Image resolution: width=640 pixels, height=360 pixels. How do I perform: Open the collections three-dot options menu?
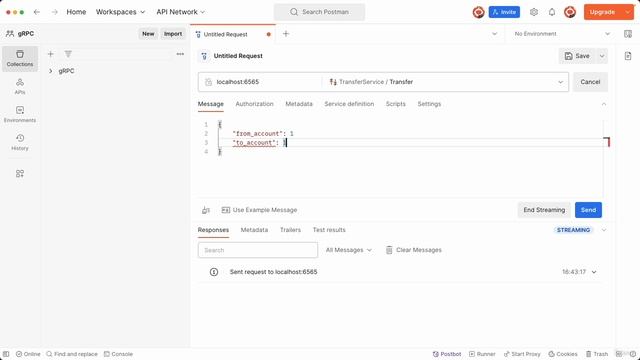pos(180,54)
